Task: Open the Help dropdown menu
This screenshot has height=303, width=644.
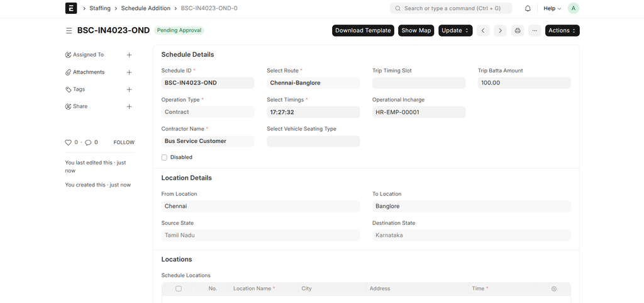Action: (552, 8)
